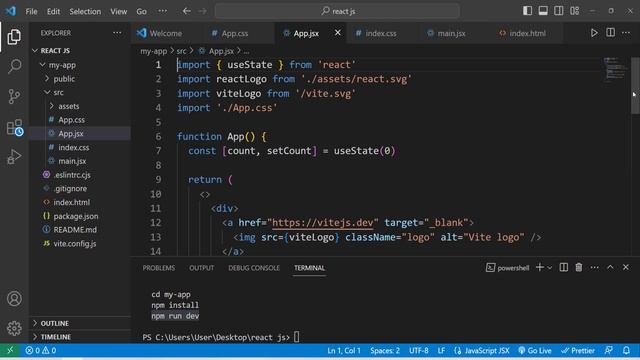This screenshot has height=360, width=640.
Task: Open the terminal launch profile dropdown arrow
Action: 550,268
